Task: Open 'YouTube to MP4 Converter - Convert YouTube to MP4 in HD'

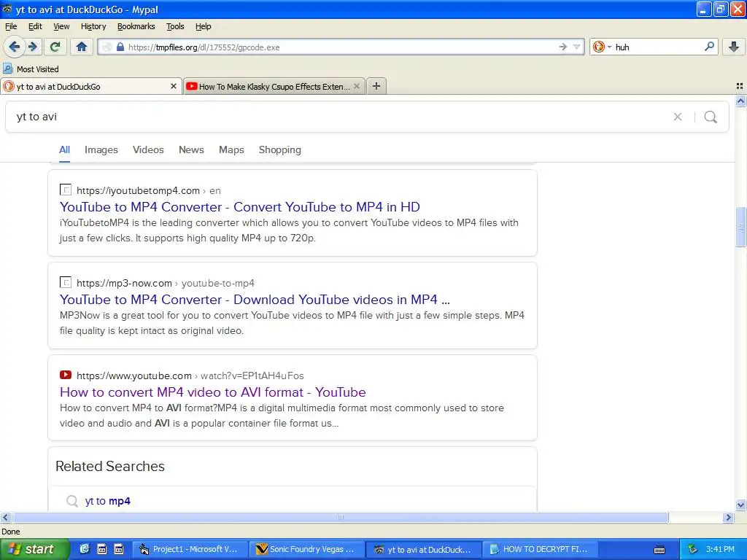Action: pyautogui.click(x=240, y=206)
